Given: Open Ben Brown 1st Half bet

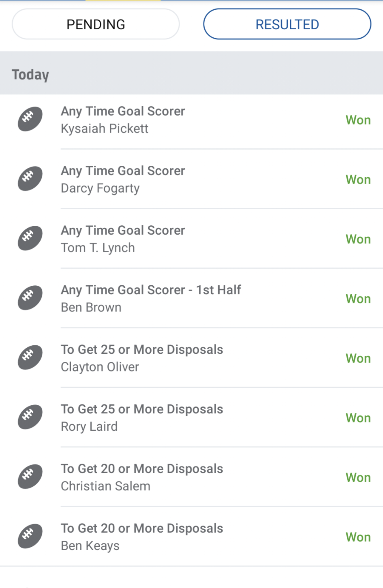Looking at the screenshot, I should point(151,299).
